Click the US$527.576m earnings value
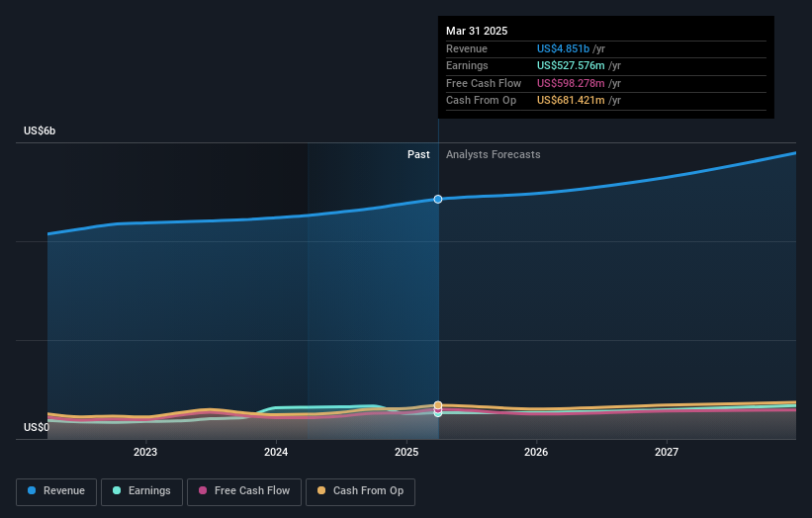 [571, 65]
